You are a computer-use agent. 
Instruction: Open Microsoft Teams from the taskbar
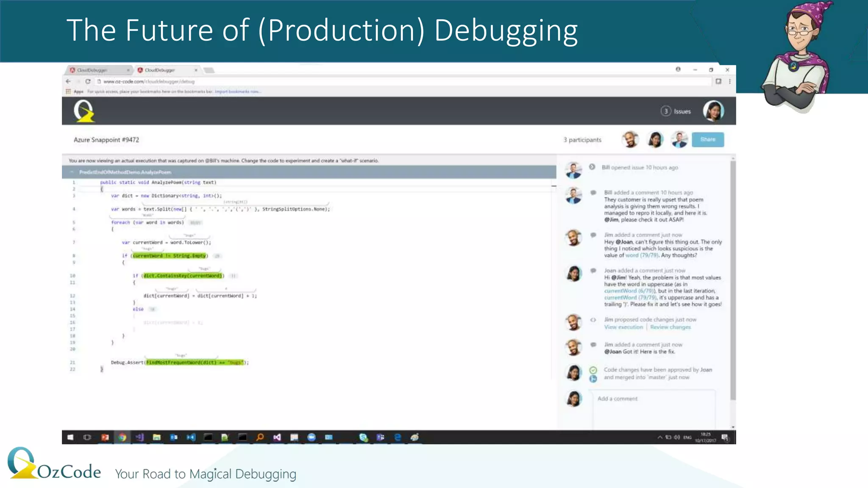(x=380, y=437)
